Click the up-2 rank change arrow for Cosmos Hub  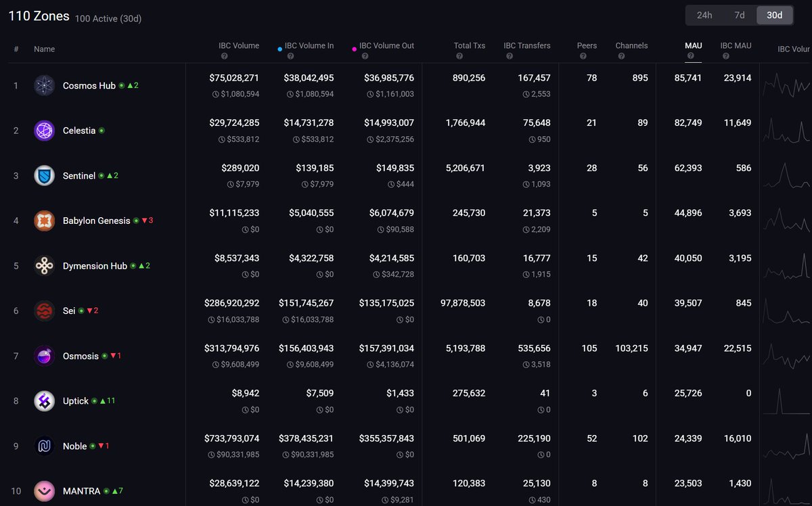[133, 85]
